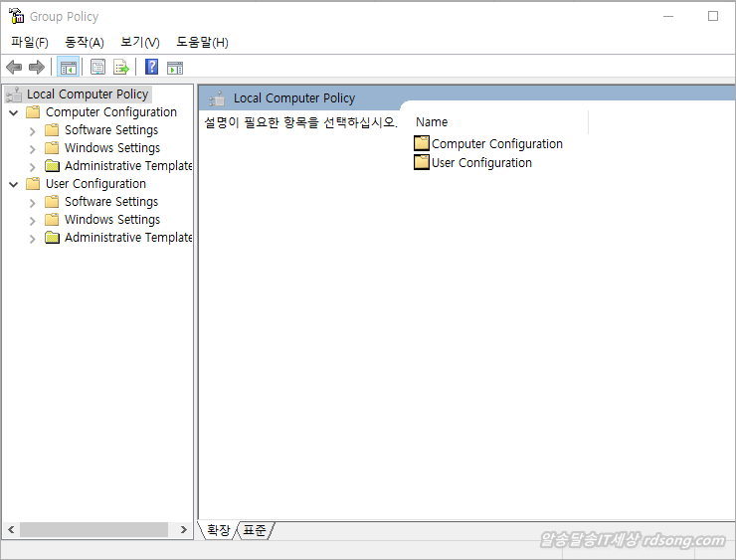This screenshot has height=560, width=736.
Task: Open Properties via toolbar icon
Action: click(97, 68)
